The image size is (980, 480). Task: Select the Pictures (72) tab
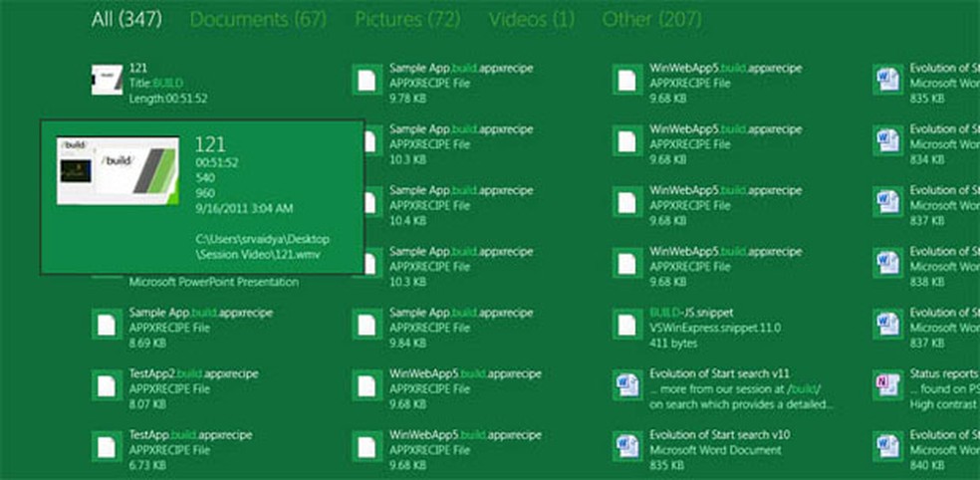point(407,19)
